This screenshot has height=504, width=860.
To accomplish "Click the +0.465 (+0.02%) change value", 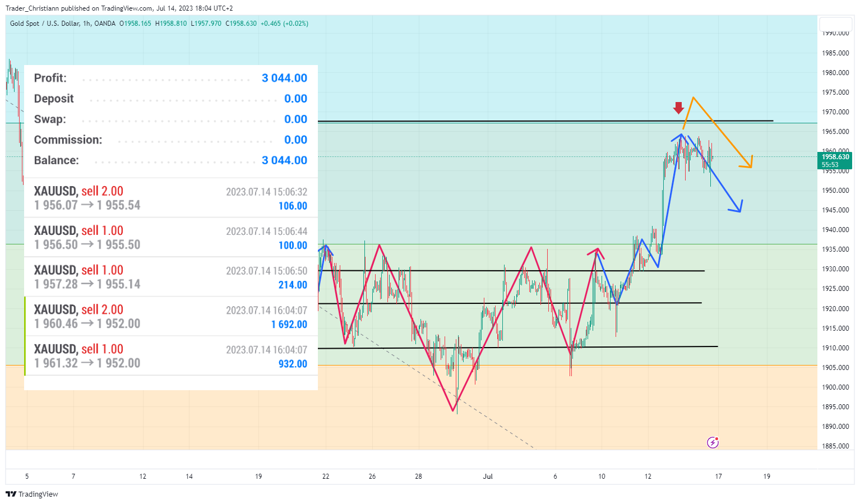I will tap(284, 24).
